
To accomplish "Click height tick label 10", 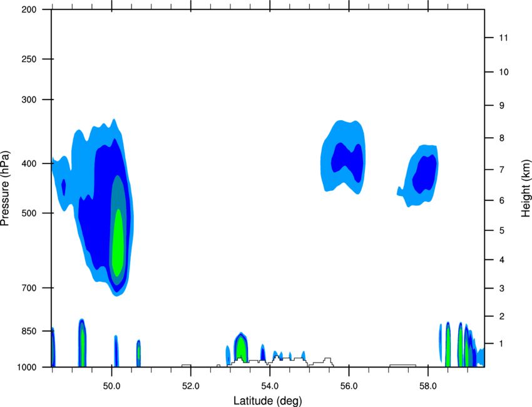I will coord(503,72).
